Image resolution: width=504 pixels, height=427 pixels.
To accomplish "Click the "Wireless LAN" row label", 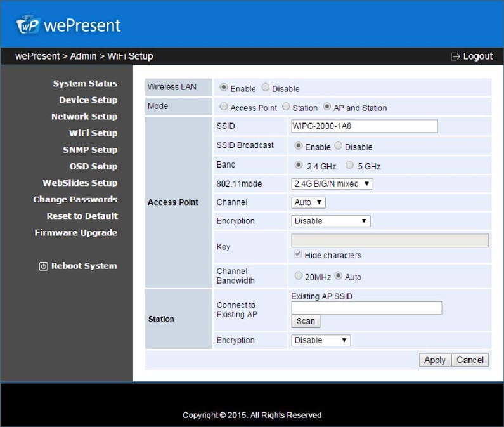I will coord(172,87).
